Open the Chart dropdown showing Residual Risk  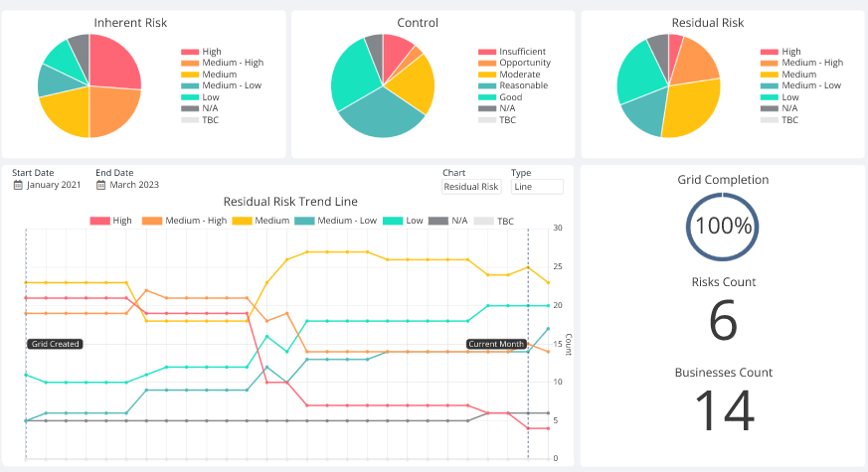(471, 186)
